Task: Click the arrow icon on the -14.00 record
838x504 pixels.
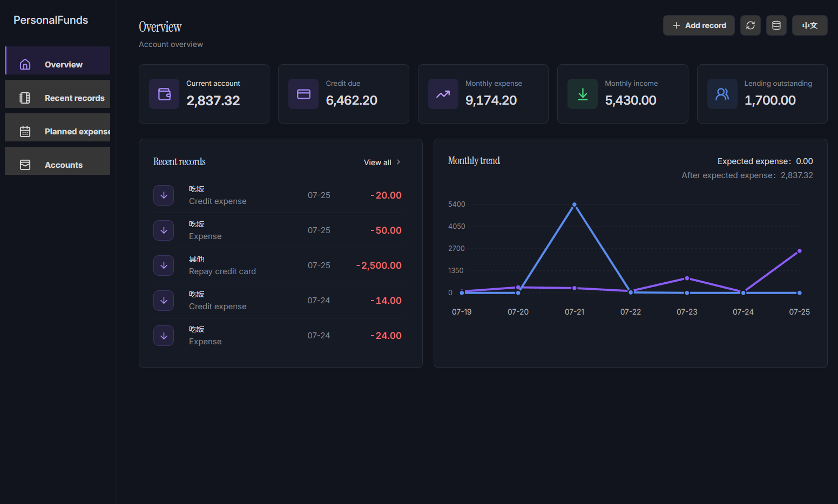Action: coord(164,301)
